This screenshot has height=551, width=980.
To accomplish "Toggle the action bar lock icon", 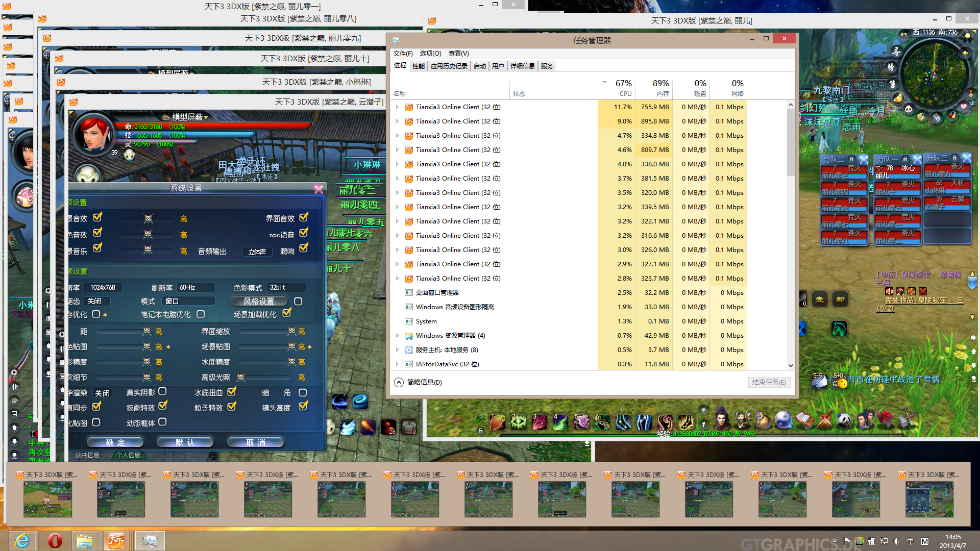I will click(480, 431).
